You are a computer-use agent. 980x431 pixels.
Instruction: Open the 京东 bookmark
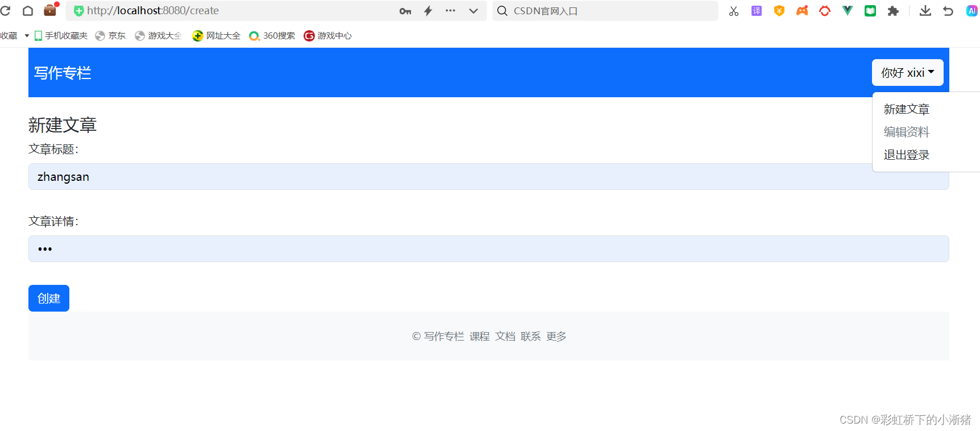[x=110, y=36]
